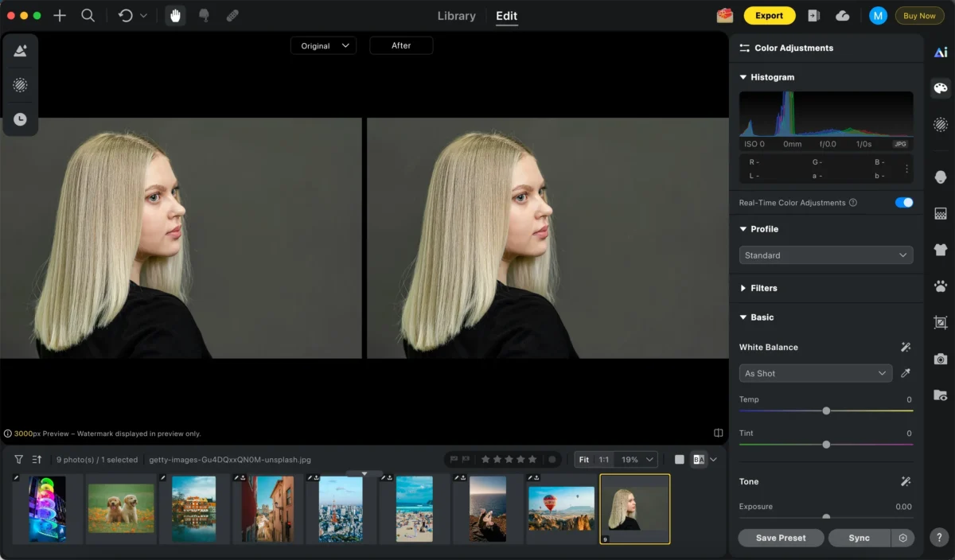Toggle the before/after compare view button
Screen dimensions: 955x560
699,460
